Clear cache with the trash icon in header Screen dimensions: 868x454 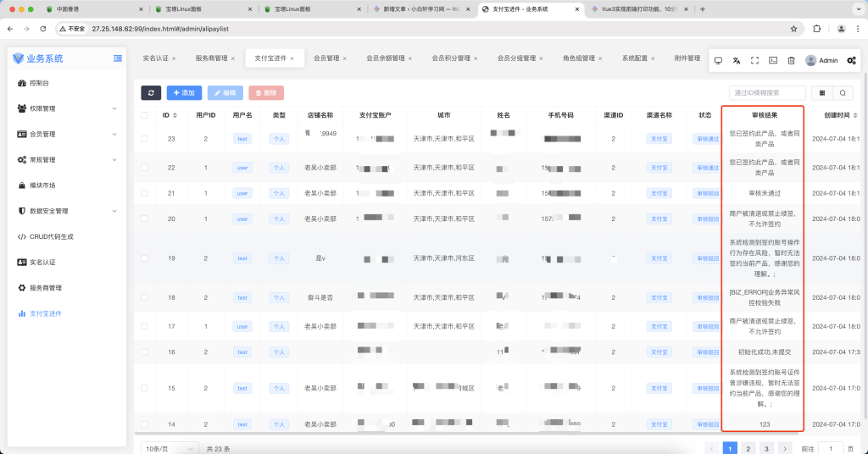click(x=791, y=61)
